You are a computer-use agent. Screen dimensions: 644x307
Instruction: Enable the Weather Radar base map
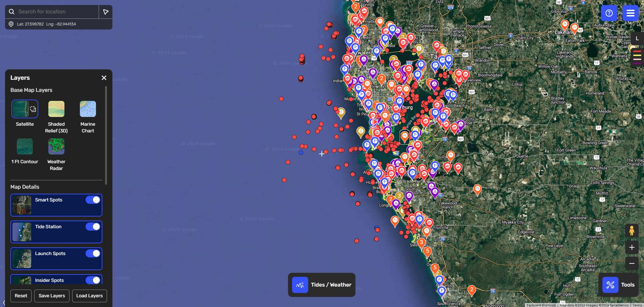point(56,146)
